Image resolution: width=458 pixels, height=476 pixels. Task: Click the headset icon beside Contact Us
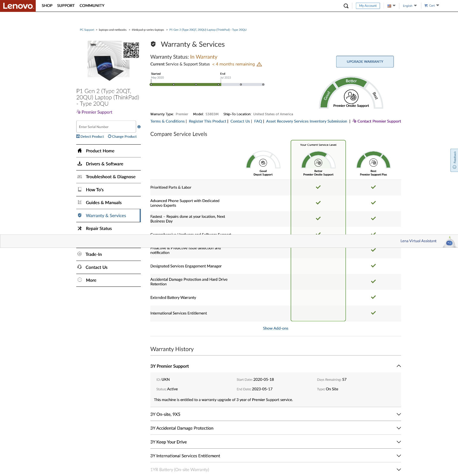click(80, 267)
